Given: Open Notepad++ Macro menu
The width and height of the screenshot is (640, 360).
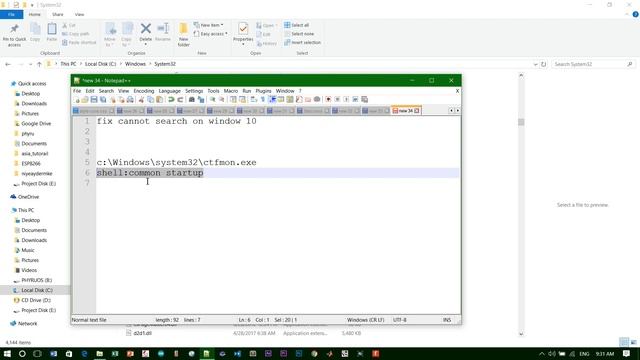Looking at the screenshot, I should (x=231, y=91).
